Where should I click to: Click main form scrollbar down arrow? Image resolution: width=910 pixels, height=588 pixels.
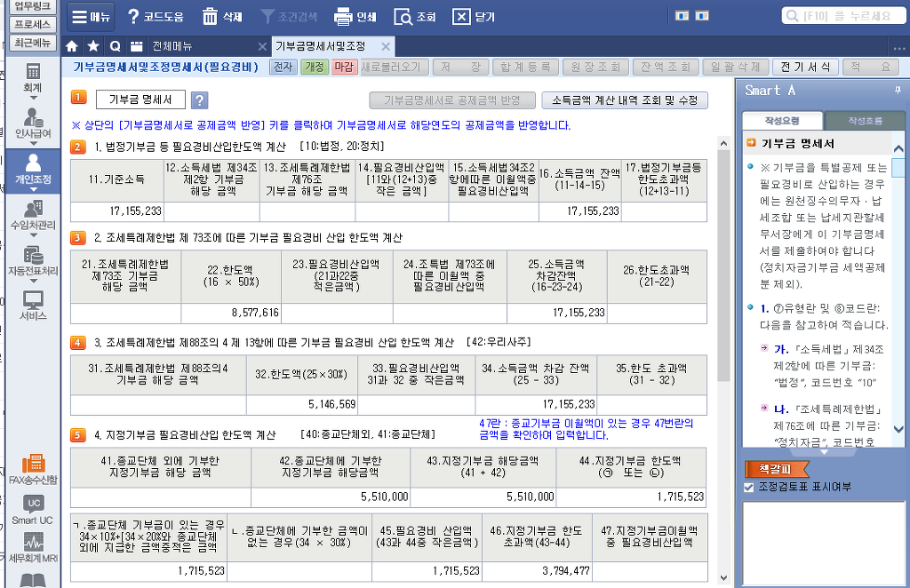coord(723,577)
